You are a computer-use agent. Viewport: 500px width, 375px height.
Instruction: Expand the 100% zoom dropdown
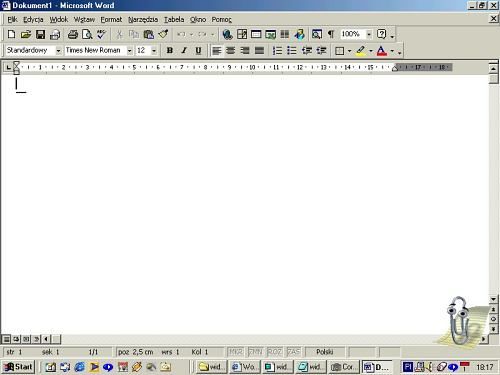click(x=369, y=34)
